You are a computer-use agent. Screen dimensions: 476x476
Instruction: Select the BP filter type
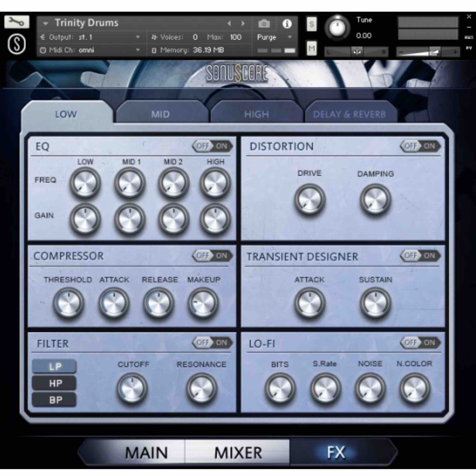[54, 400]
